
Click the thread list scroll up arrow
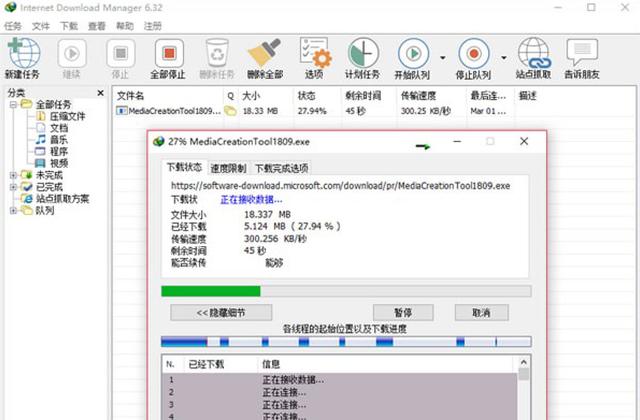coord(524,362)
